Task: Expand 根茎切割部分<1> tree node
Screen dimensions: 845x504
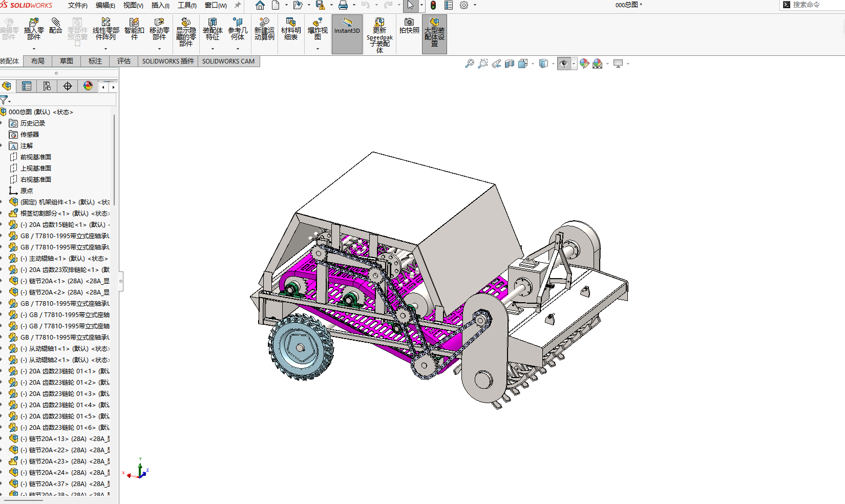Action: pos(2,214)
